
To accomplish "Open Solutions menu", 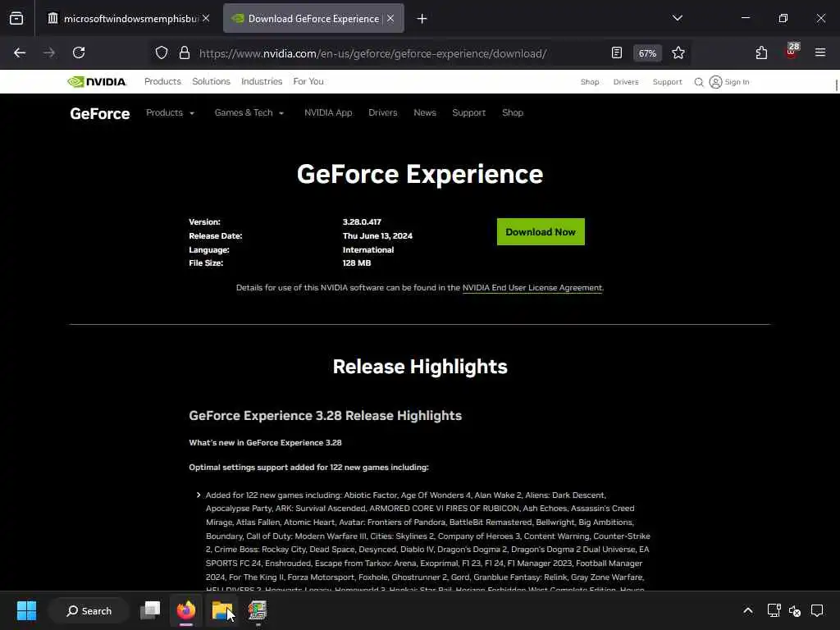I will [x=211, y=81].
